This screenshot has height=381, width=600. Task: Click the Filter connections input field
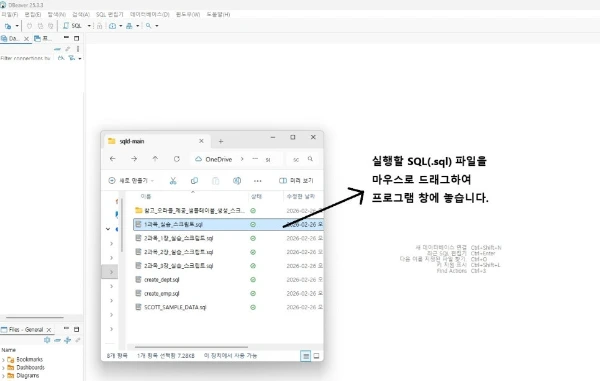click(26, 59)
